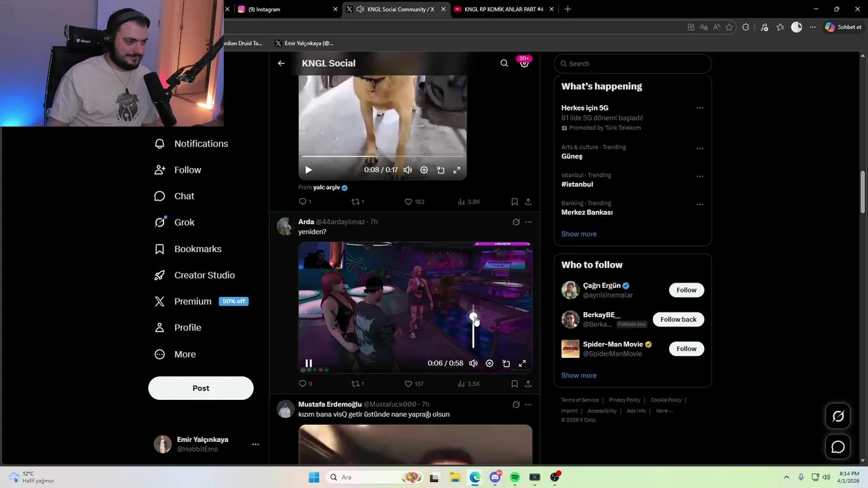
Task: Open the Follow page in sidebar
Action: (178, 170)
